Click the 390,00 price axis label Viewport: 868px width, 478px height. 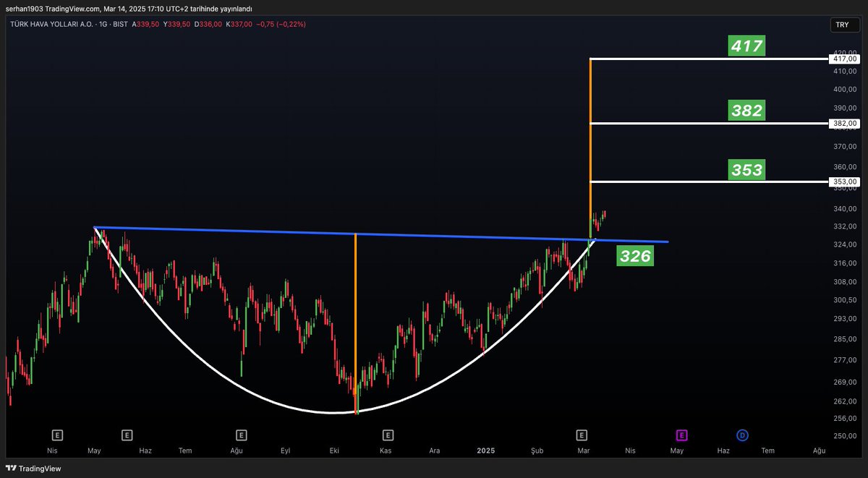pyautogui.click(x=845, y=108)
